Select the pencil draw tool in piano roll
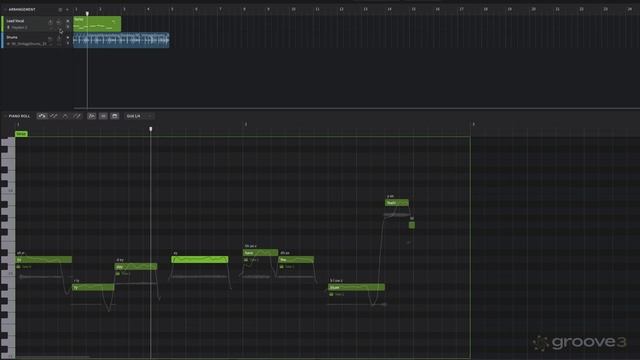Screen dimensions: 640x360 point(53,116)
